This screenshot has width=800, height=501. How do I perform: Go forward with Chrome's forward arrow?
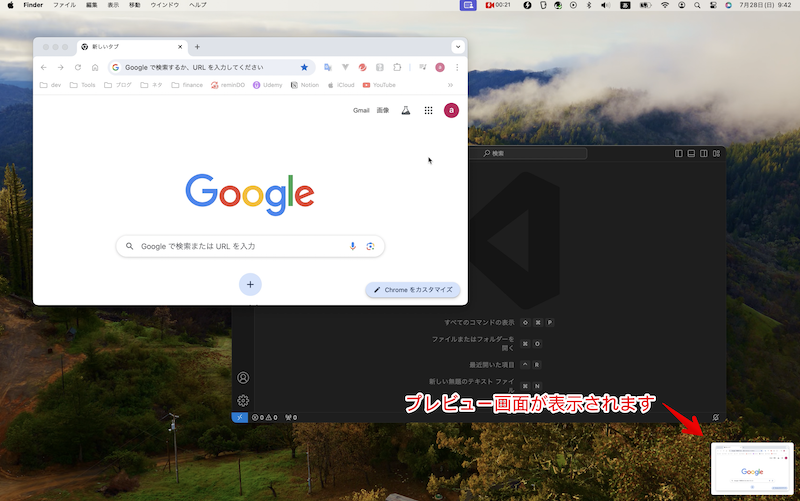point(61,67)
